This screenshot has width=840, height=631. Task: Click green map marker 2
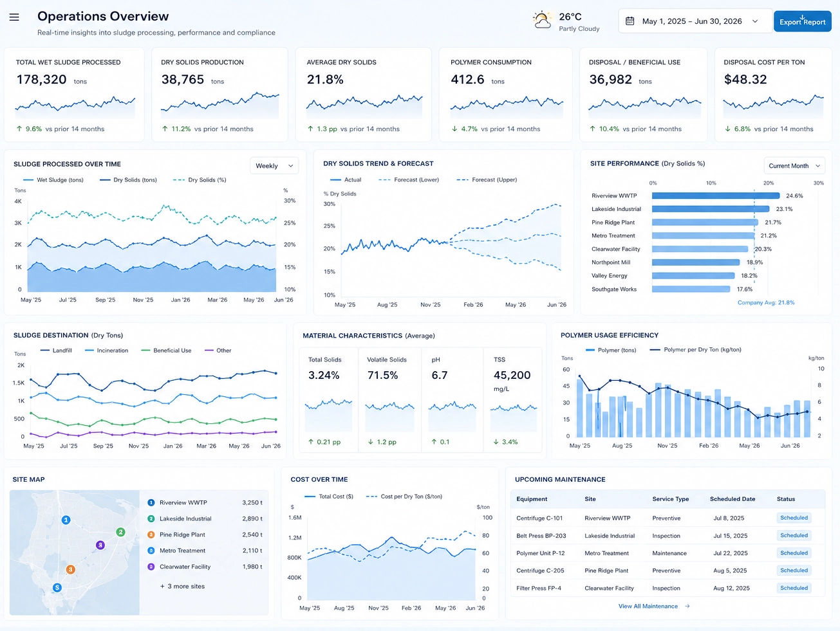tap(120, 532)
